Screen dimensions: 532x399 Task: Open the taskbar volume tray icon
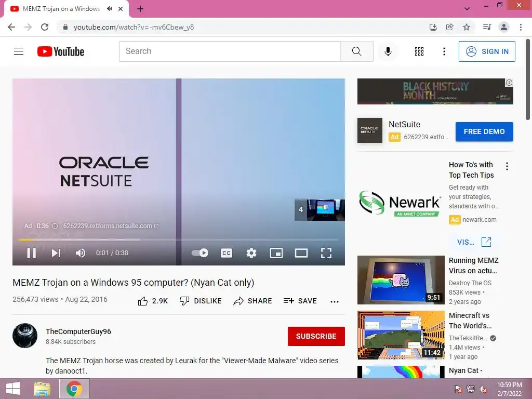click(x=483, y=389)
